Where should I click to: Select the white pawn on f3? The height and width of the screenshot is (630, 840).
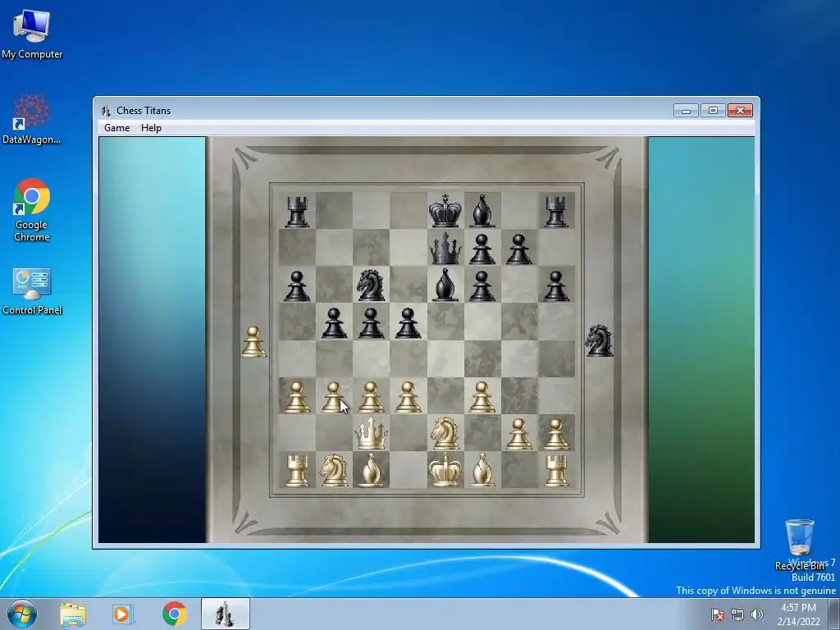click(x=482, y=397)
